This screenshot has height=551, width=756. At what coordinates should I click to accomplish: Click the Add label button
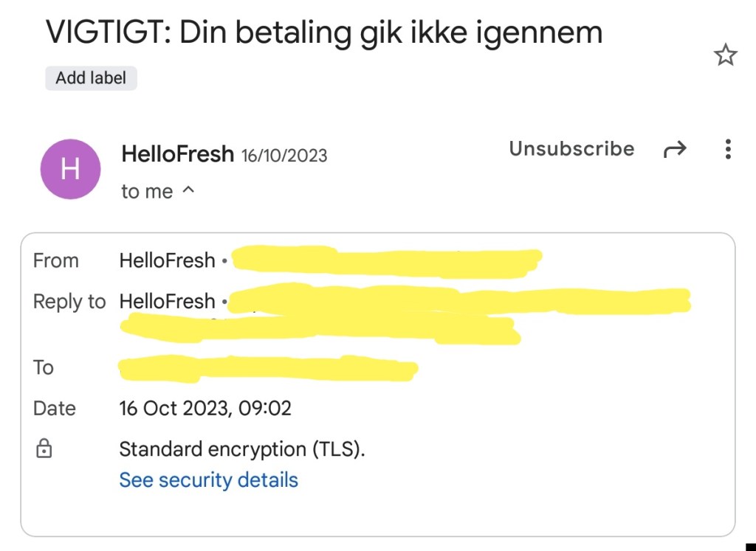coord(91,78)
